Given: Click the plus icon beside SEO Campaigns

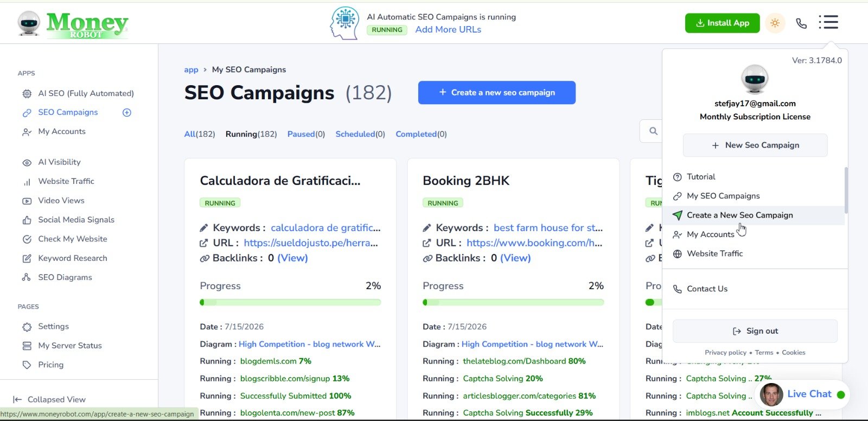Looking at the screenshot, I should 127,112.
